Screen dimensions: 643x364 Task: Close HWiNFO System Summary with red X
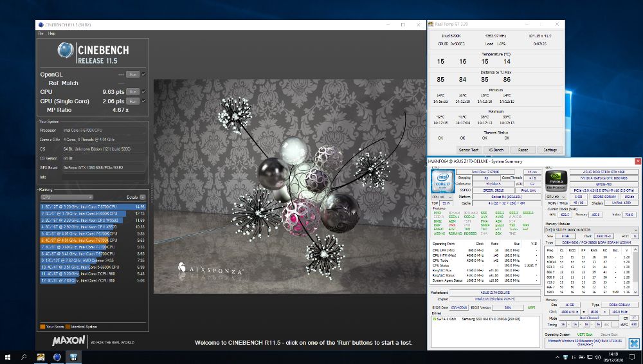638,161
